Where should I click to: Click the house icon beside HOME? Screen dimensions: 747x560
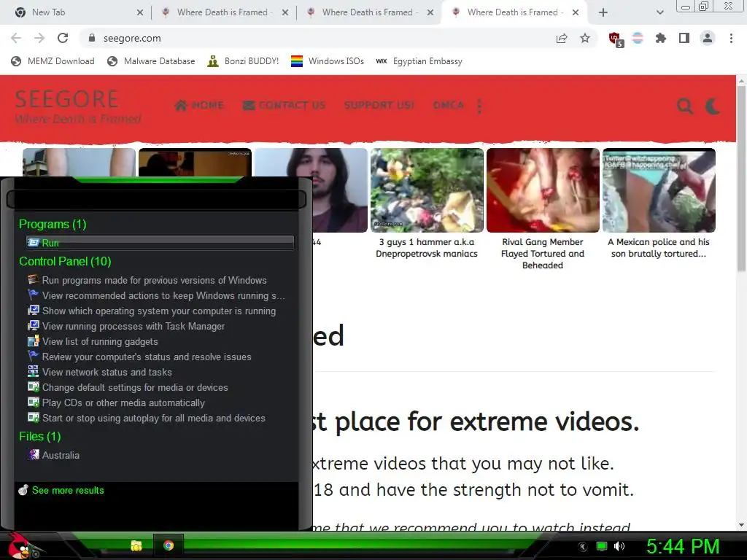click(x=181, y=105)
